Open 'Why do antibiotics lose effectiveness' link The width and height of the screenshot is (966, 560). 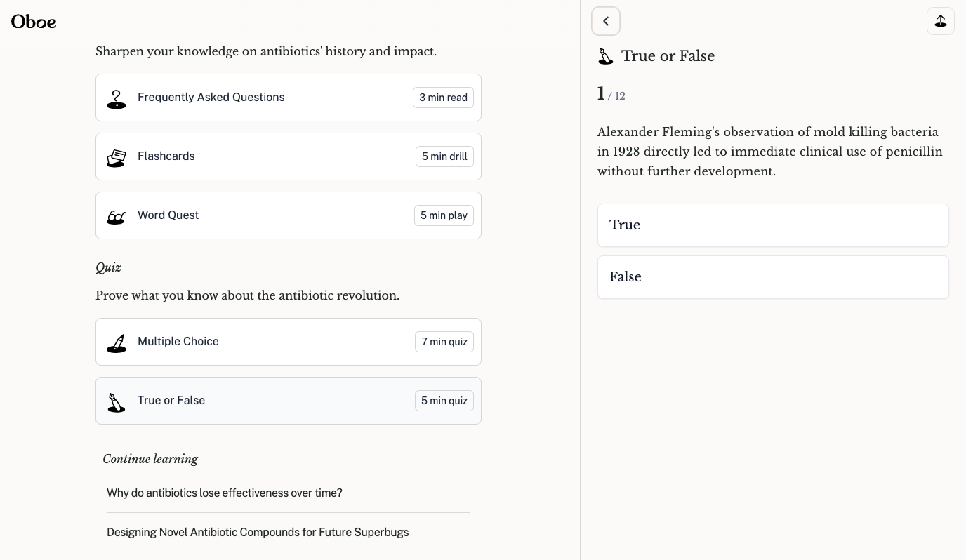[225, 493]
